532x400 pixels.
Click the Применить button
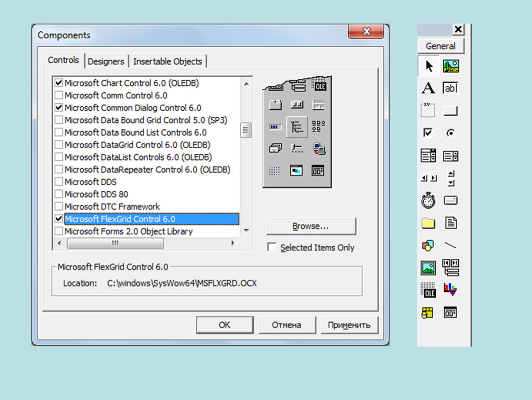point(349,325)
